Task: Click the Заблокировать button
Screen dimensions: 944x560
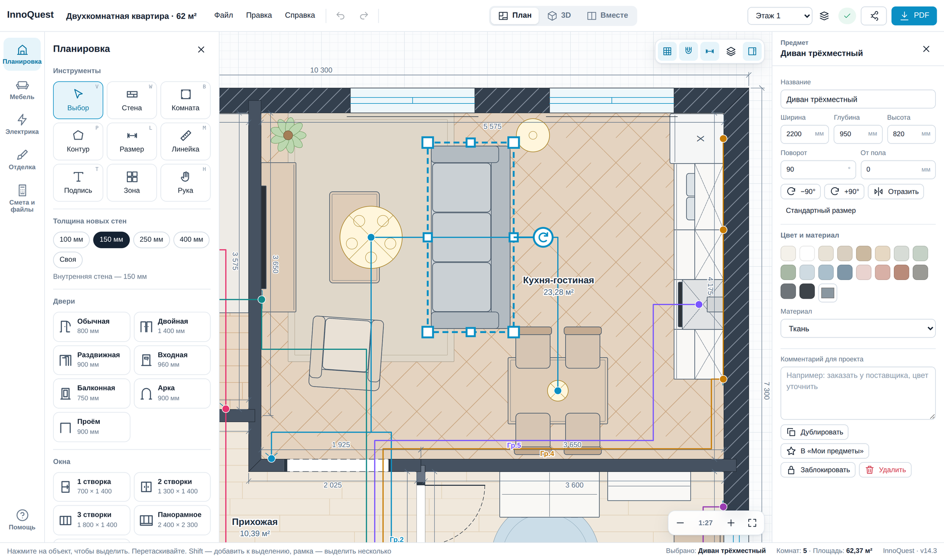Action: click(x=818, y=470)
